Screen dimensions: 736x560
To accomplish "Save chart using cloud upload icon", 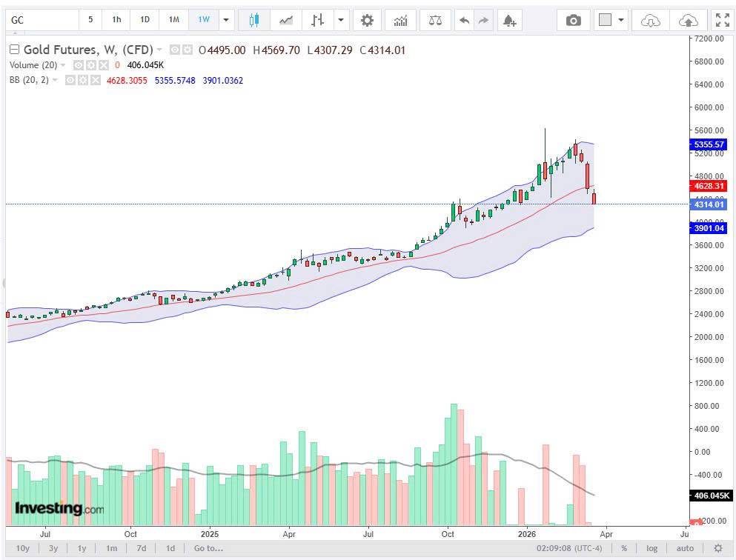I will [x=688, y=20].
